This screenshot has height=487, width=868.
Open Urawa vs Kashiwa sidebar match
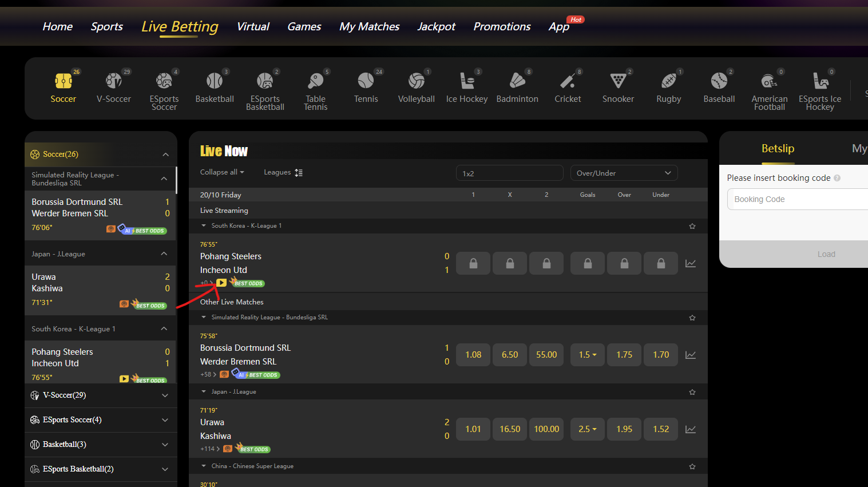pyautogui.click(x=100, y=290)
